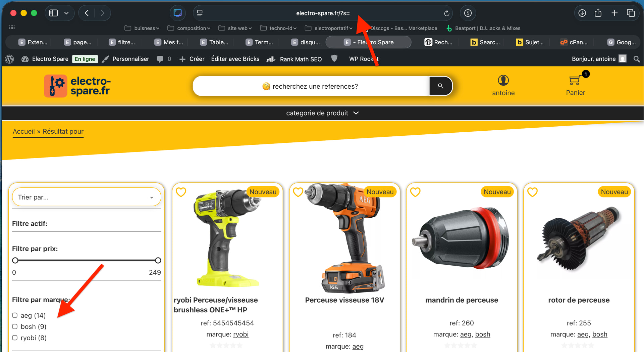Switch to the cPan... browser tab

574,42
